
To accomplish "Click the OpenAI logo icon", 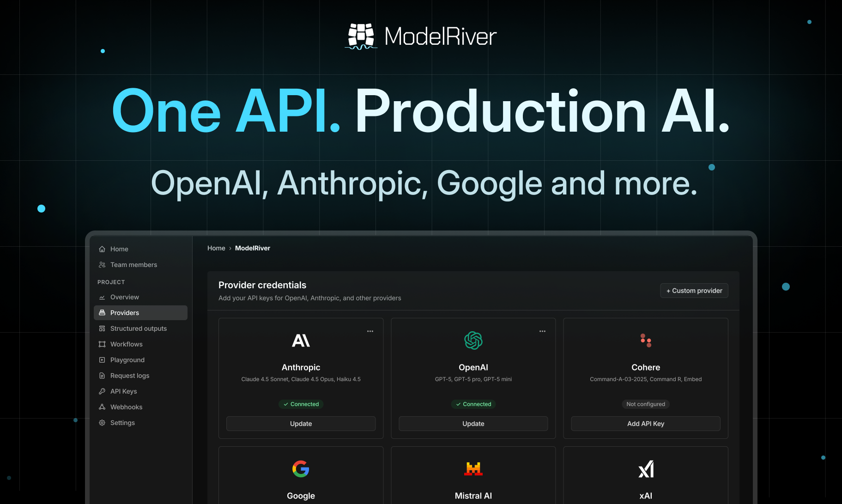I will [473, 340].
